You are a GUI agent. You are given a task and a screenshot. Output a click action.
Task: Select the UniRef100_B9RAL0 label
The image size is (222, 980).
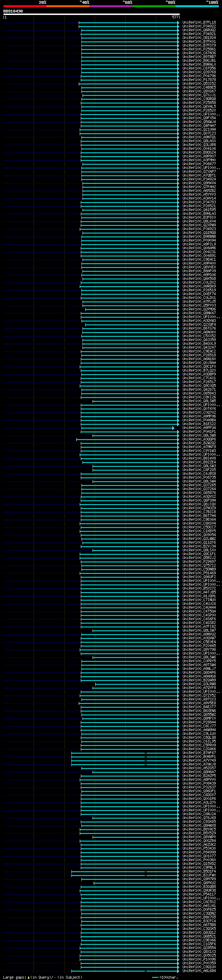(x=199, y=64)
